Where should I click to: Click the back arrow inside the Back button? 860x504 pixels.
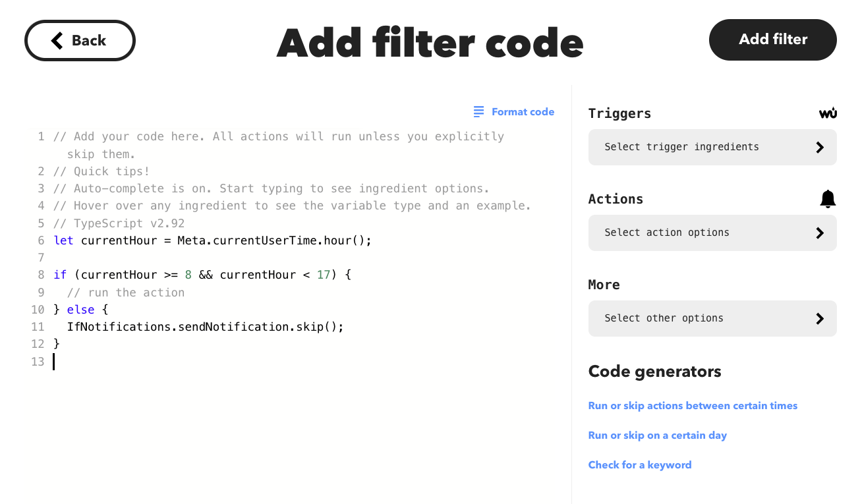click(55, 40)
